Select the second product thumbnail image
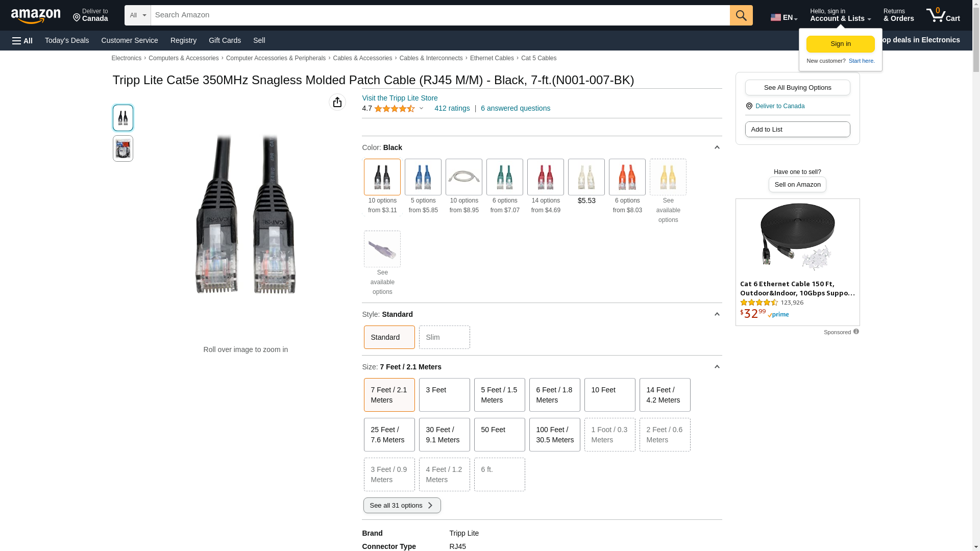This screenshot has height=551, width=980. click(123, 148)
